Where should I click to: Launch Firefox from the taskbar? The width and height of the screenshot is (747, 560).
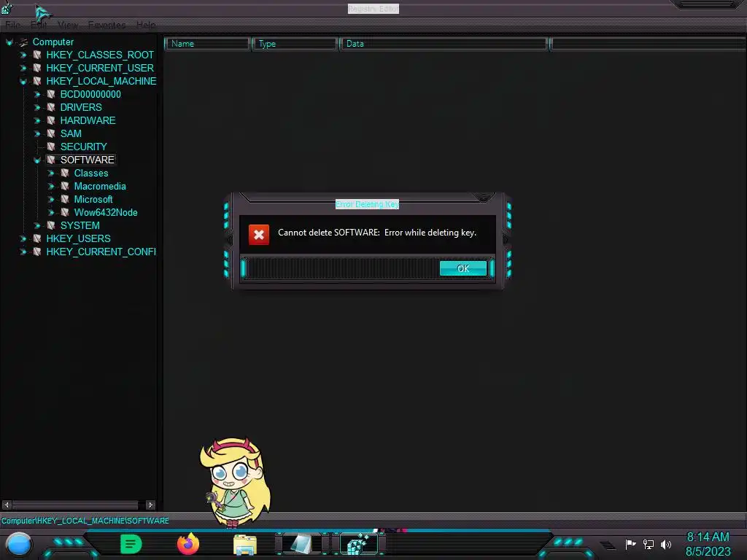pyautogui.click(x=188, y=544)
